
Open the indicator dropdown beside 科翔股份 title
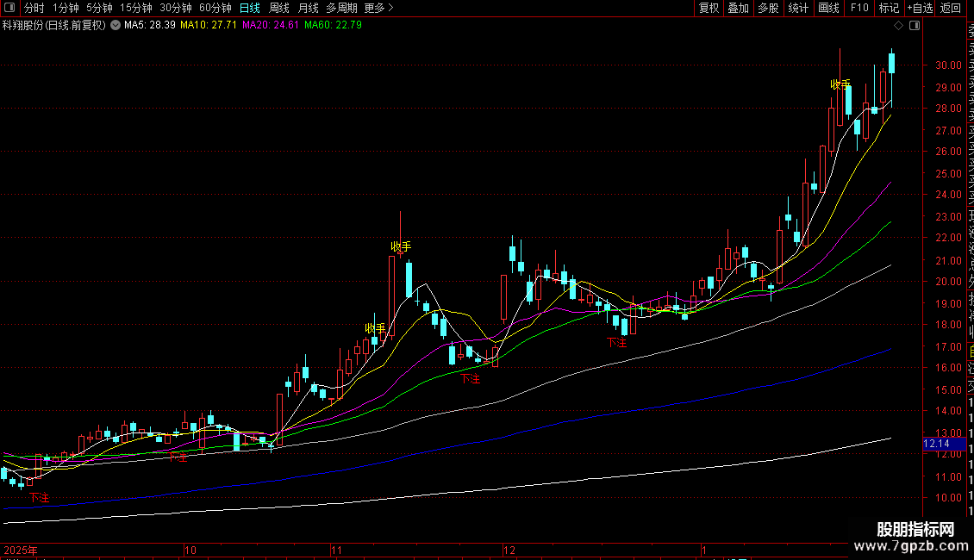(116, 26)
